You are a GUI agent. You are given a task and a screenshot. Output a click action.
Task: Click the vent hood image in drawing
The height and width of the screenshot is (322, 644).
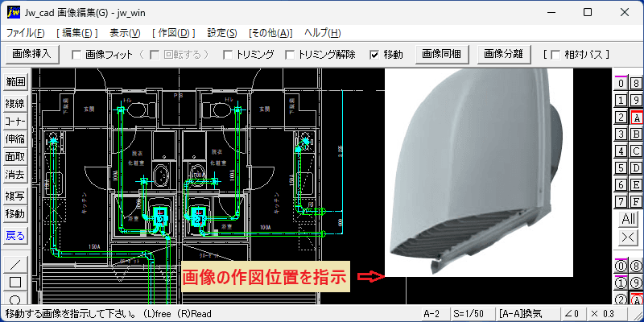[x=479, y=172]
